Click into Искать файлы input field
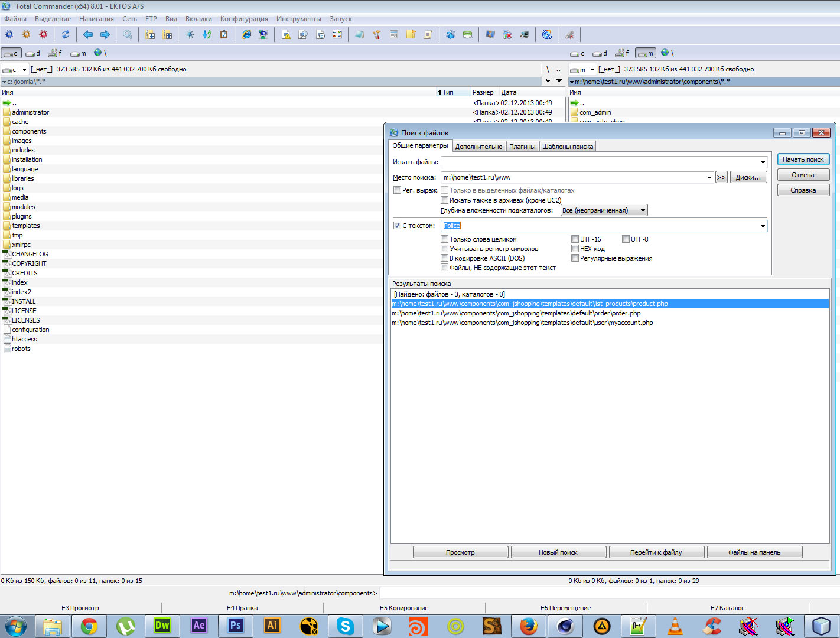 point(600,162)
